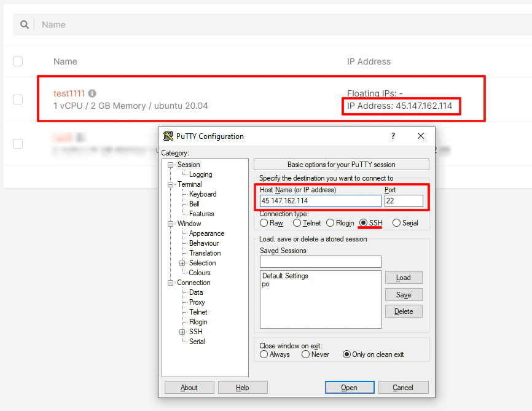Open the Colours category
Screen dimensions: 532x411
pyautogui.click(x=200, y=273)
